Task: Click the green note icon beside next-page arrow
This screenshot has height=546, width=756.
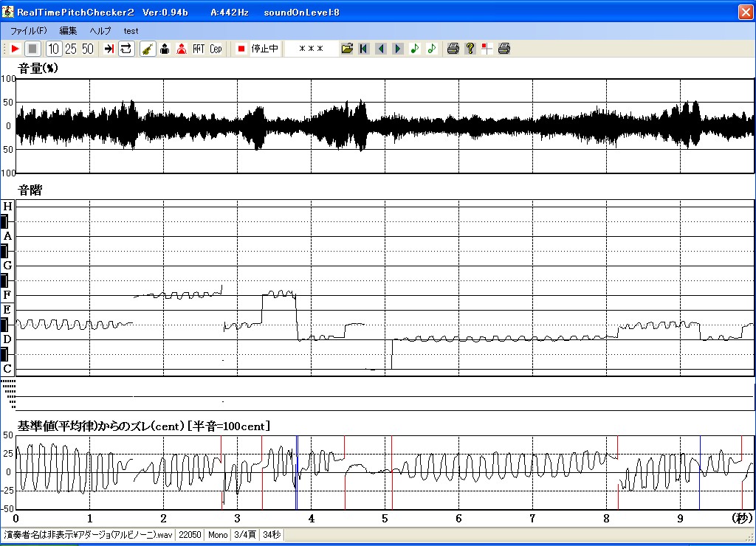Action: pyautogui.click(x=415, y=49)
